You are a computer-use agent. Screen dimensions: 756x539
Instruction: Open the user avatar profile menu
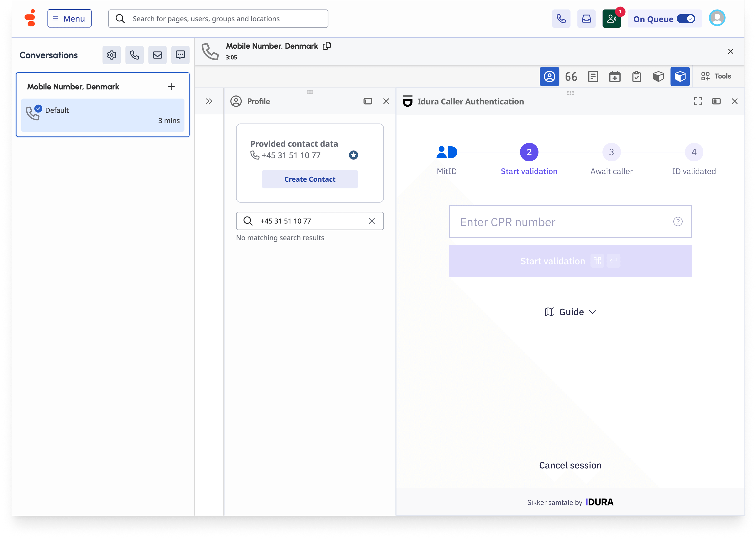[717, 18]
